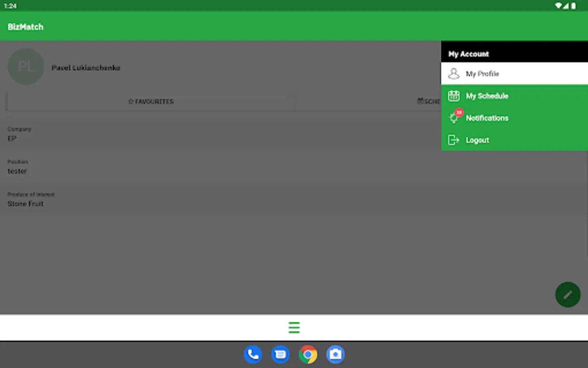The width and height of the screenshot is (588, 368).
Task: Click the Wi-Fi status icon
Action: (x=558, y=6)
